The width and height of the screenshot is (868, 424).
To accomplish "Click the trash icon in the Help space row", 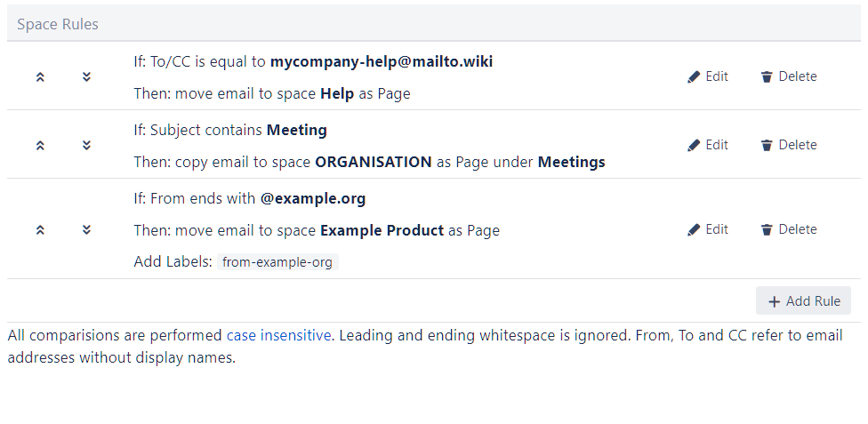I will pyautogui.click(x=767, y=77).
